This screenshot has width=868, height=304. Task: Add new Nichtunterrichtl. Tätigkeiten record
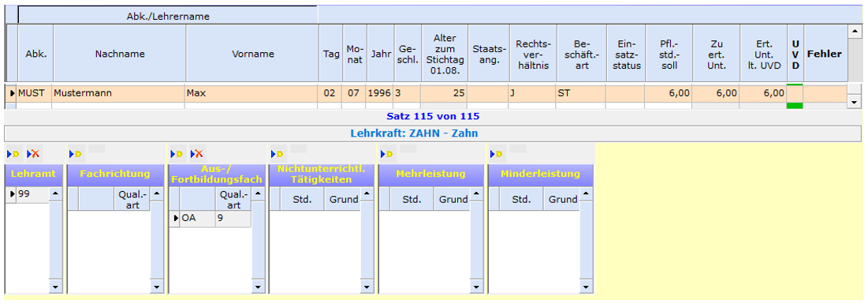[278, 154]
